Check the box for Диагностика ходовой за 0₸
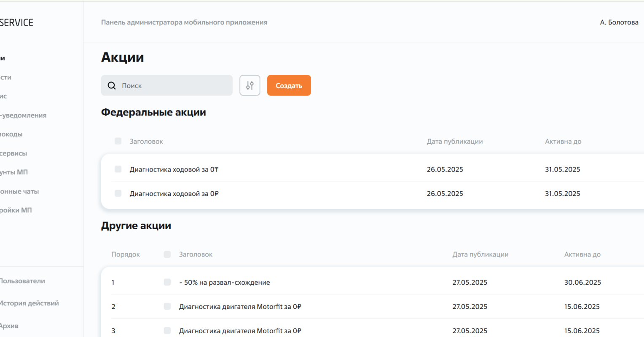Image resolution: width=644 pixels, height=337 pixels. click(118, 169)
